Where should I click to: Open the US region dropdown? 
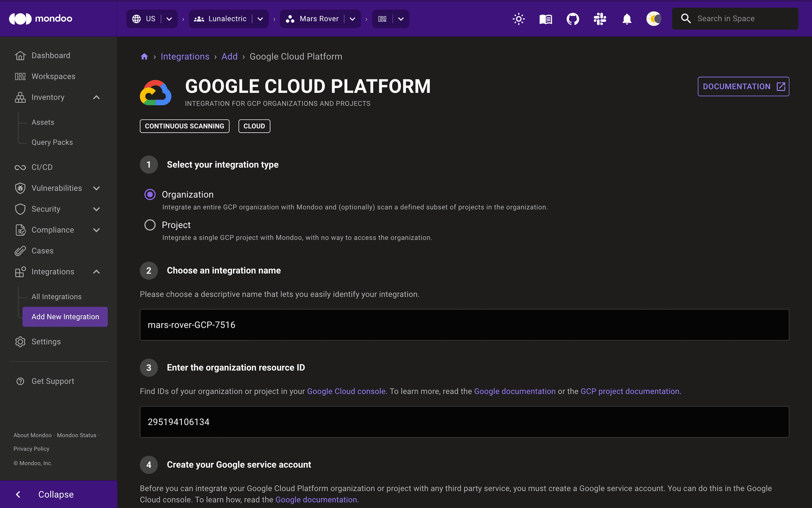pyautogui.click(x=169, y=19)
